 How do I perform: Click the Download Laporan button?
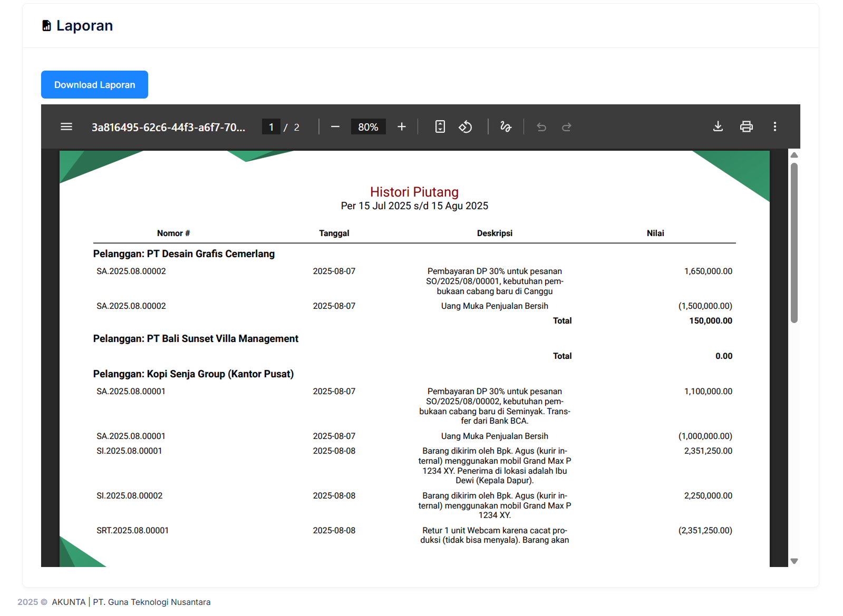(x=94, y=85)
